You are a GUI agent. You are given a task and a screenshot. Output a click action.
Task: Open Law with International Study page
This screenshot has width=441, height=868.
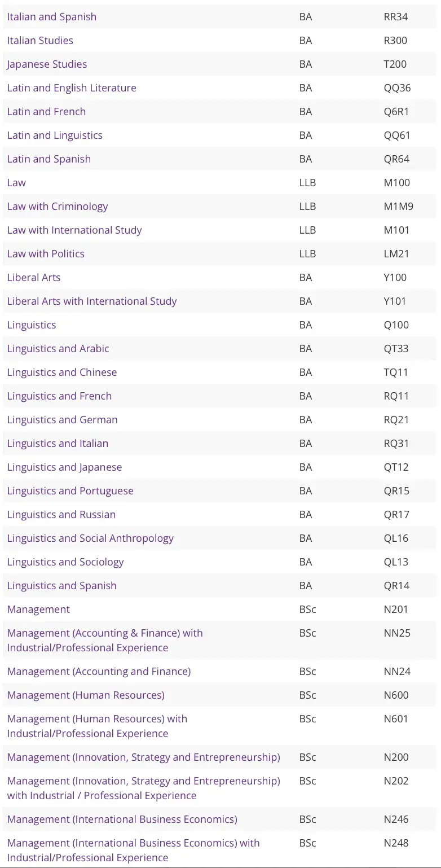coord(74,230)
